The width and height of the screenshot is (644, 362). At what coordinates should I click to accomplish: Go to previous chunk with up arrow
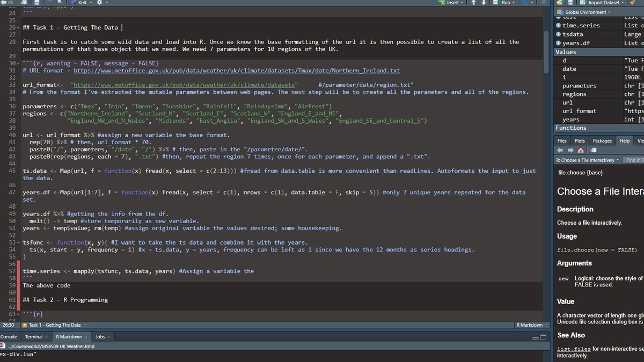click(x=474, y=3)
